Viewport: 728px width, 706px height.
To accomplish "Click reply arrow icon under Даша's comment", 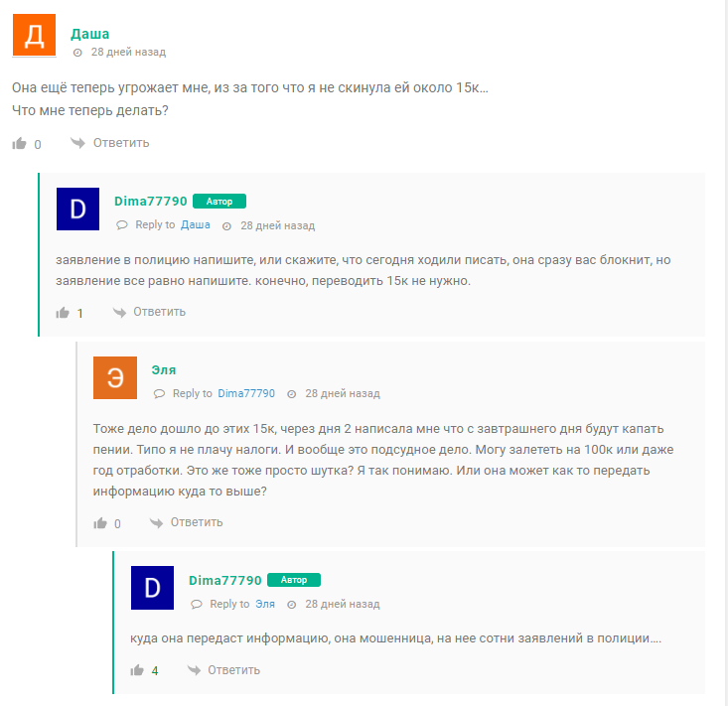I will tap(77, 143).
